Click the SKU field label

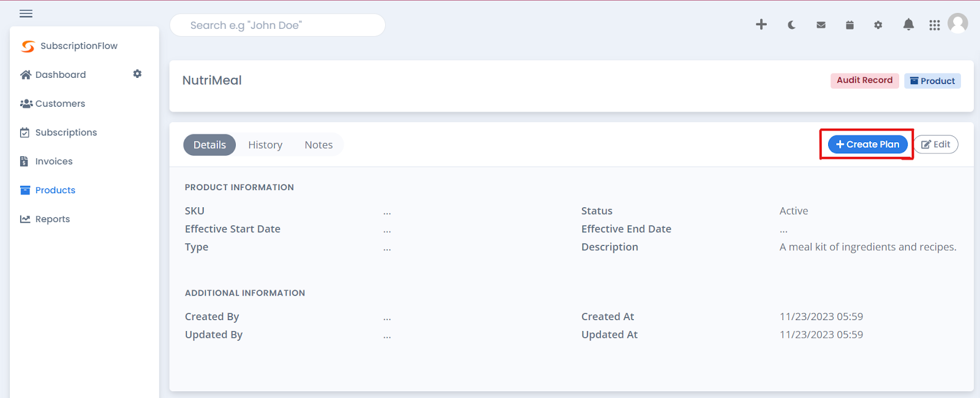195,211
